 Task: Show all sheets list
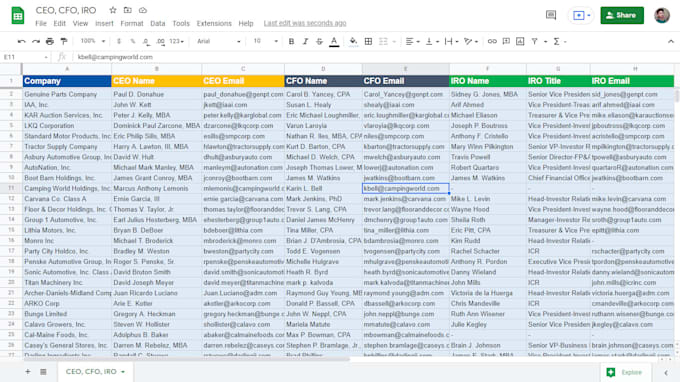tap(43, 372)
